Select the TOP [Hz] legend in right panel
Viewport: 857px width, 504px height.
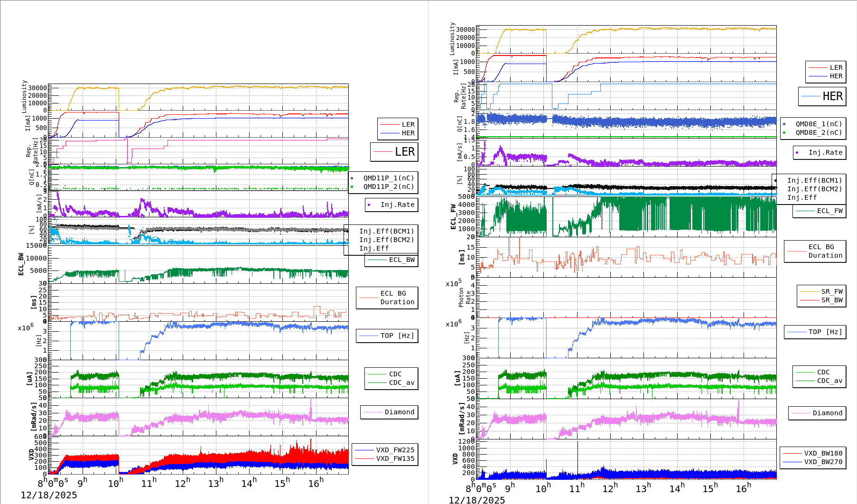point(825,332)
